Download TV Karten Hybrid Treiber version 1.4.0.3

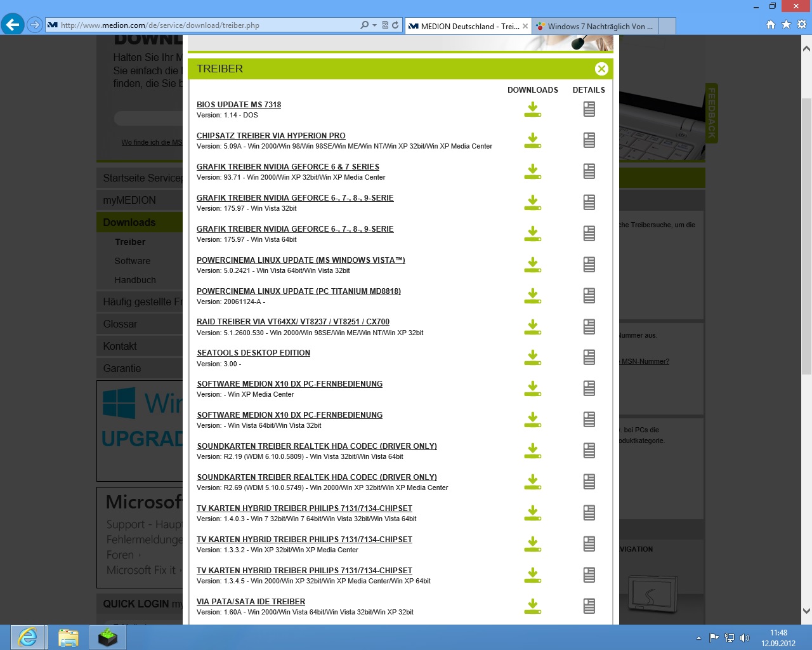533,514
